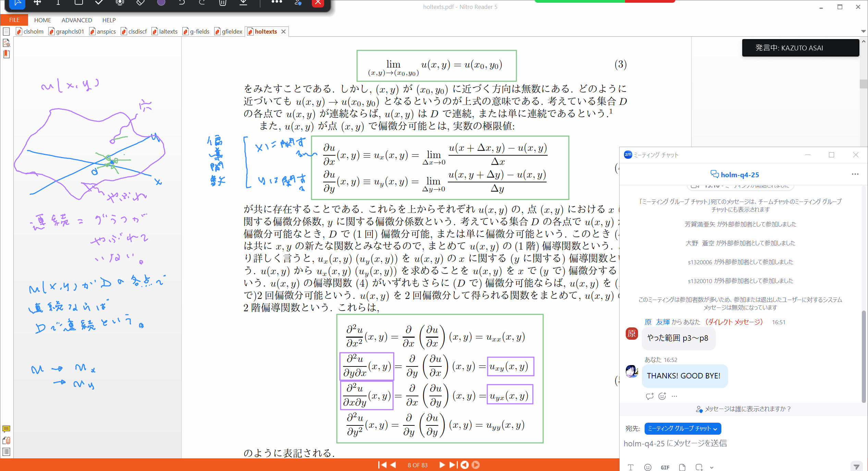Select the Move annotation tool
Image resolution: width=868 pixels, height=471 pixels.
pos(38,3)
